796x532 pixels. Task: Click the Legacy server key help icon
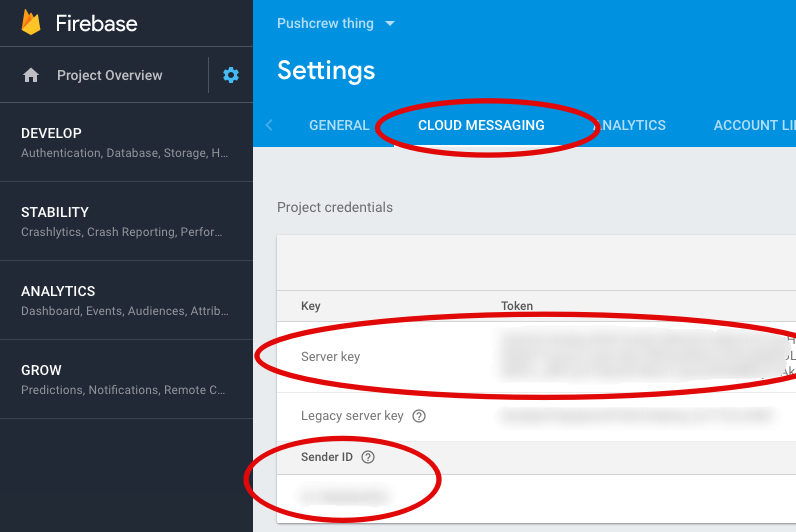click(419, 416)
